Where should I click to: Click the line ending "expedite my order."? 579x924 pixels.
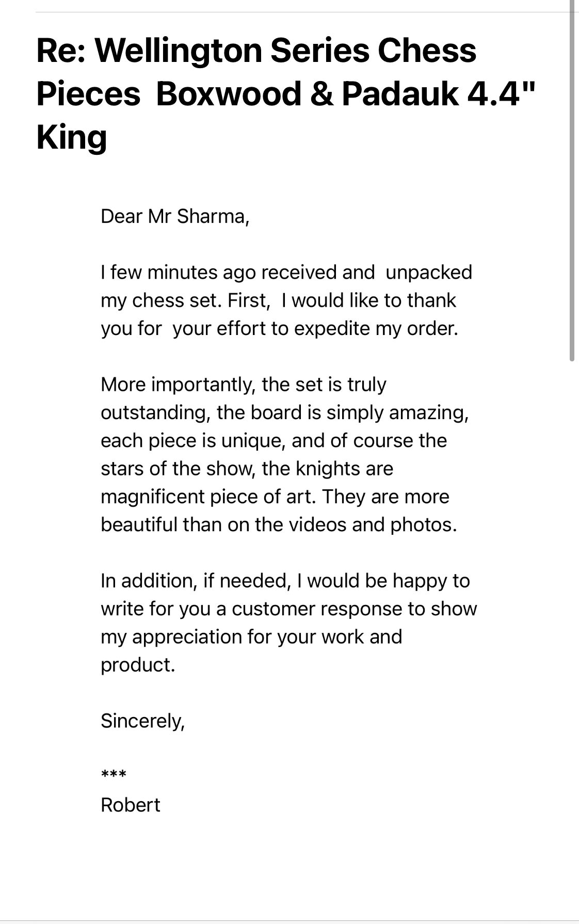[x=279, y=328]
